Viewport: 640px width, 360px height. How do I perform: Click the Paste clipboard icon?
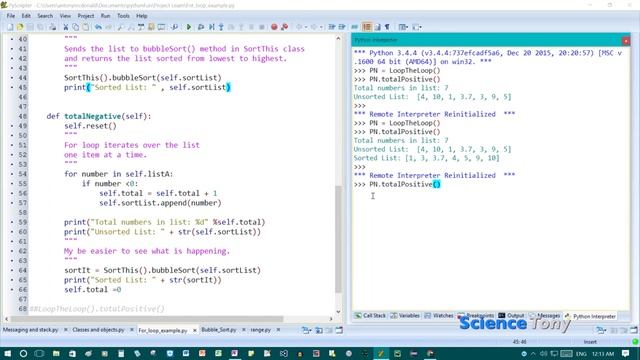click(85, 27)
